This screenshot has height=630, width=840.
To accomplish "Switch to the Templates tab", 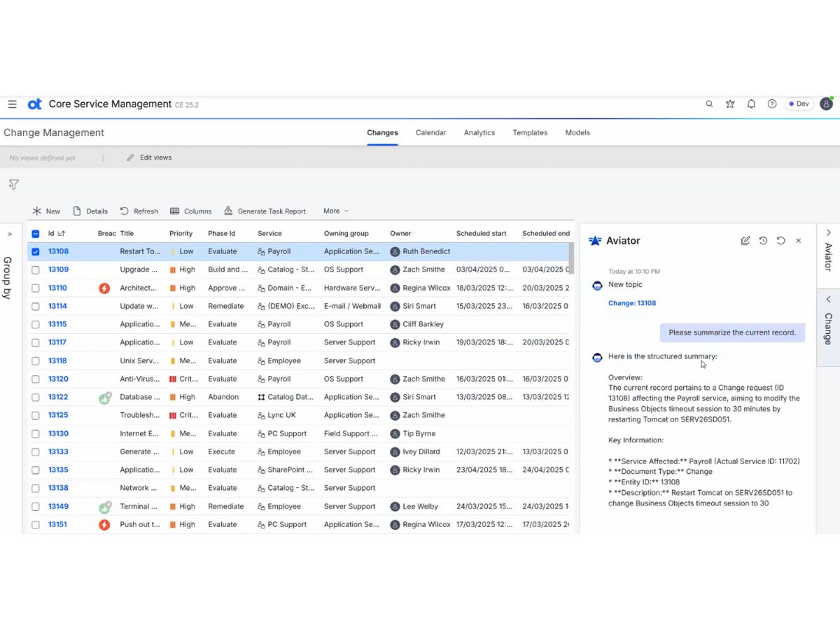I will pos(530,132).
